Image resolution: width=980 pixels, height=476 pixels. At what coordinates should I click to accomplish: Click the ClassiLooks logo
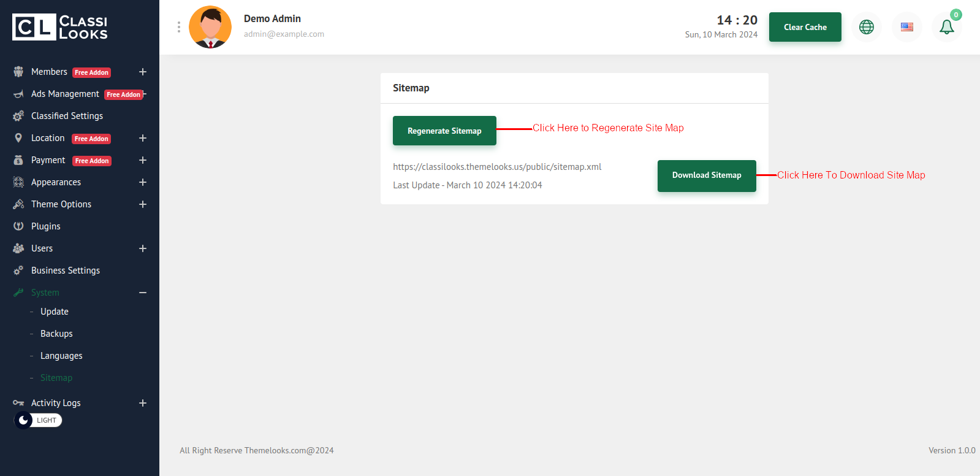[60, 27]
